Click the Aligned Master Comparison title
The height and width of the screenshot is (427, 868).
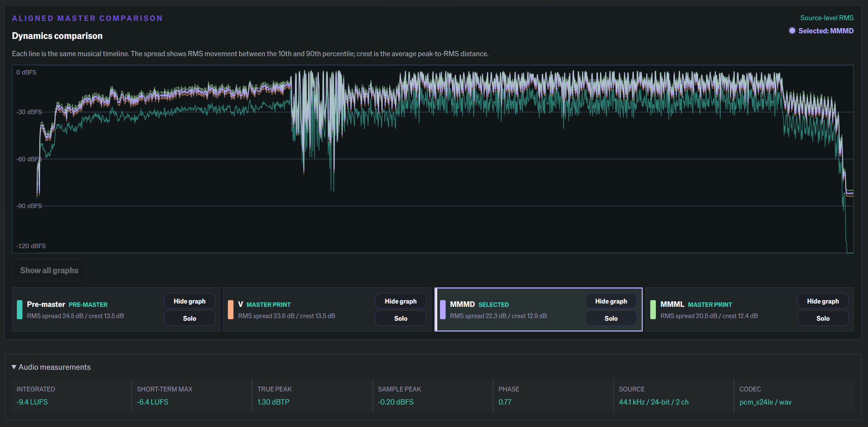(x=87, y=18)
